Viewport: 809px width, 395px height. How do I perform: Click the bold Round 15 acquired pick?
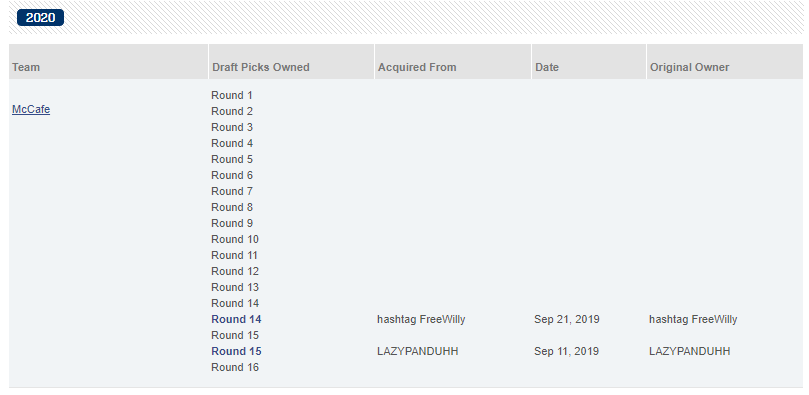click(x=236, y=351)
